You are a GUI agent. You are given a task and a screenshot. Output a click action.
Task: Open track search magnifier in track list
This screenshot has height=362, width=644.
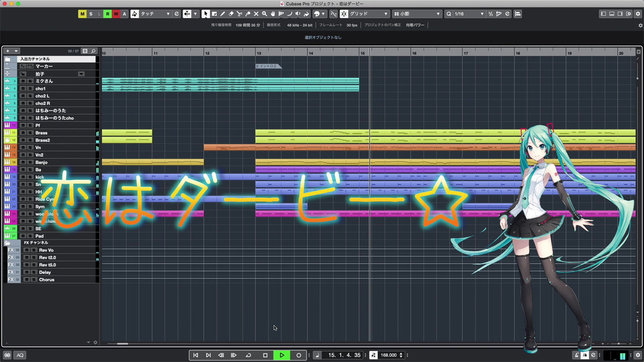coord(93,51)
